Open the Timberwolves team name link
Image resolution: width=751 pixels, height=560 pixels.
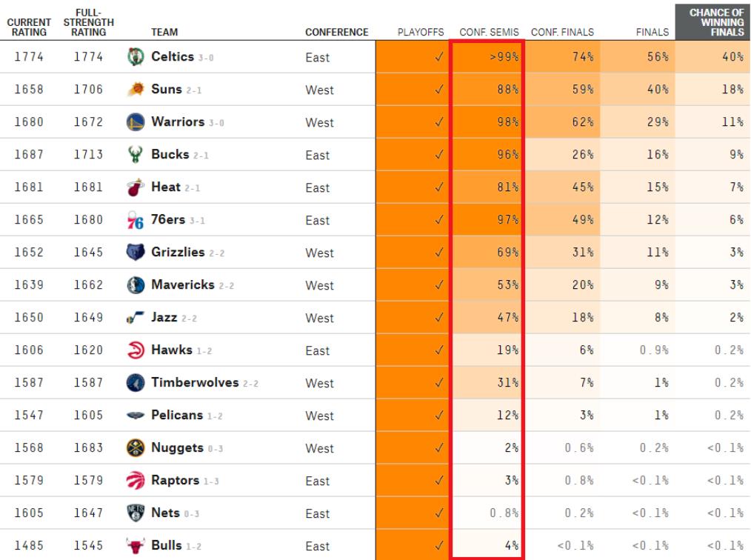coord(196,383)
